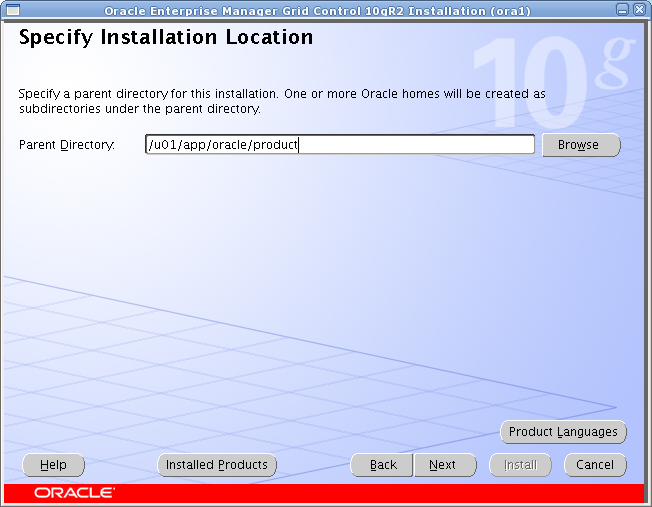Click the greyed-out Install button

pos(520,465)
